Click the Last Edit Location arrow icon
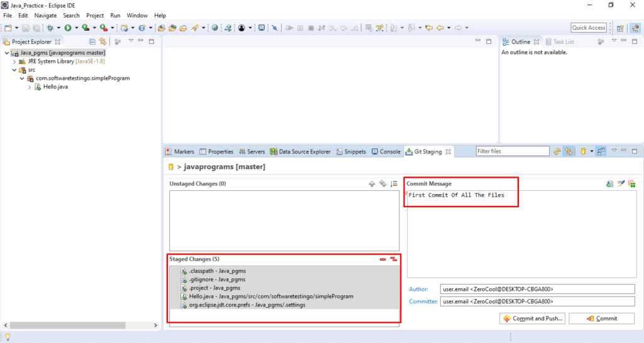The width and height of the screenshot is (644, 343). 429,28
